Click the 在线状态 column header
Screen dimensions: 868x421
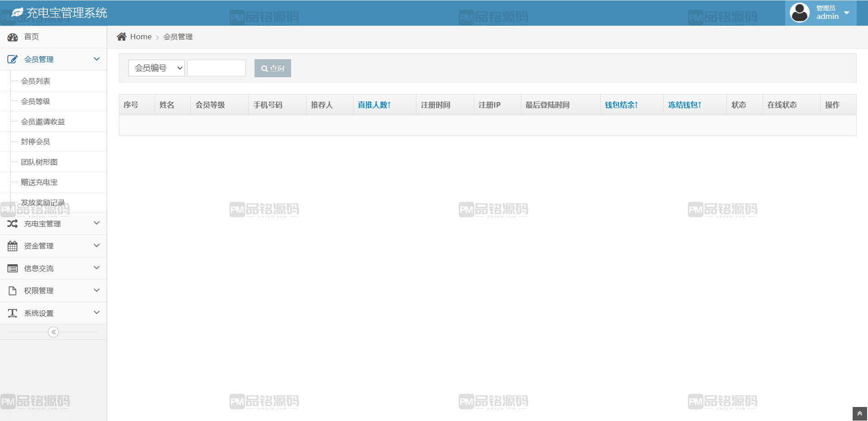tap(782, 105)
